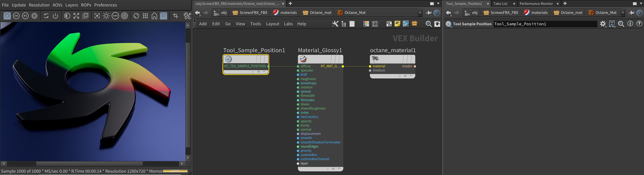Toggle the eye display options icon

tap(437, 24)
